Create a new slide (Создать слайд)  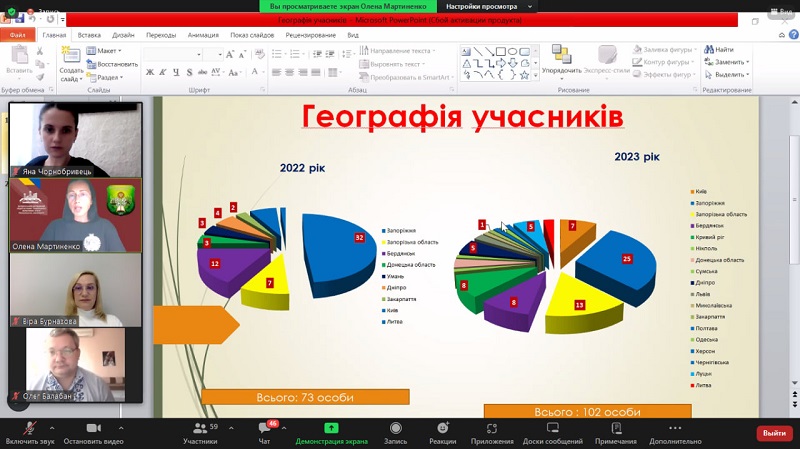tap(71, 64)
